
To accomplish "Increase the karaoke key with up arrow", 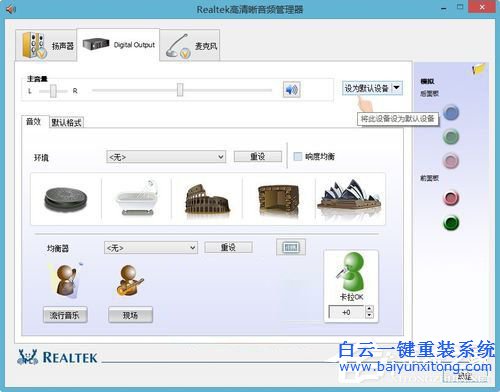I will [369, 309].
